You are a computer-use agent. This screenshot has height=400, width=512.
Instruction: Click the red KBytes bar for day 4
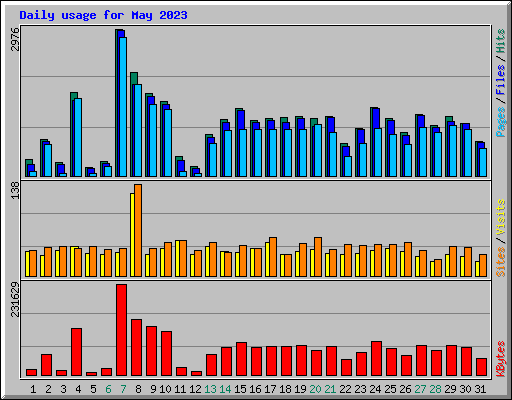pos(77,352)
